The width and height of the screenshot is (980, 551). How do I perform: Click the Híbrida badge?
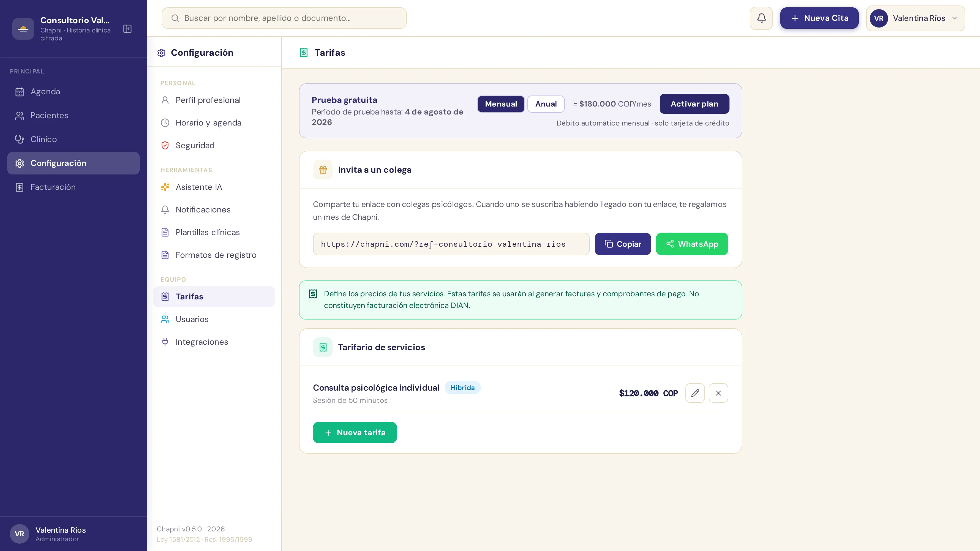[x=462, y=388]
